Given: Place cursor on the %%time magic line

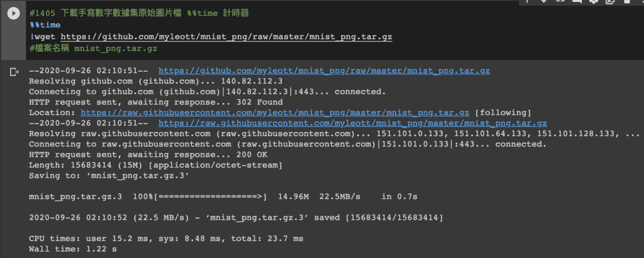Looking at the screenshot, I should click(45, 25).
